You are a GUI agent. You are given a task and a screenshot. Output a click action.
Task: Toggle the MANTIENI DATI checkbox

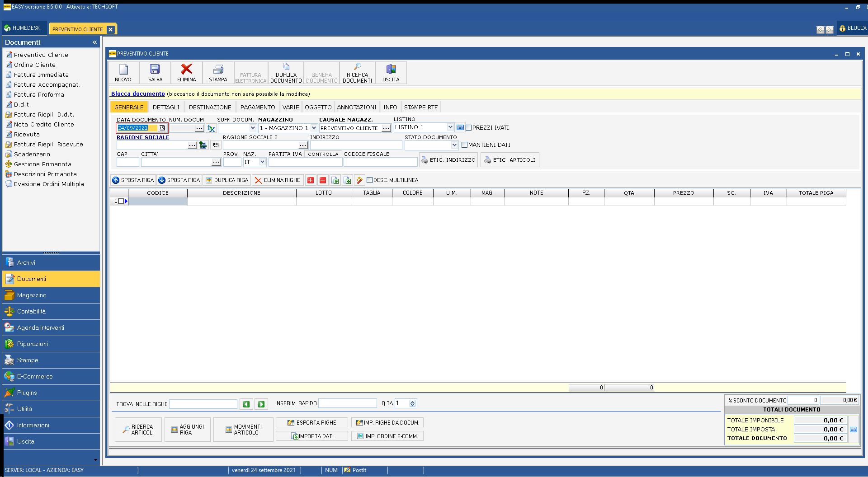click(x=465, y=145)
